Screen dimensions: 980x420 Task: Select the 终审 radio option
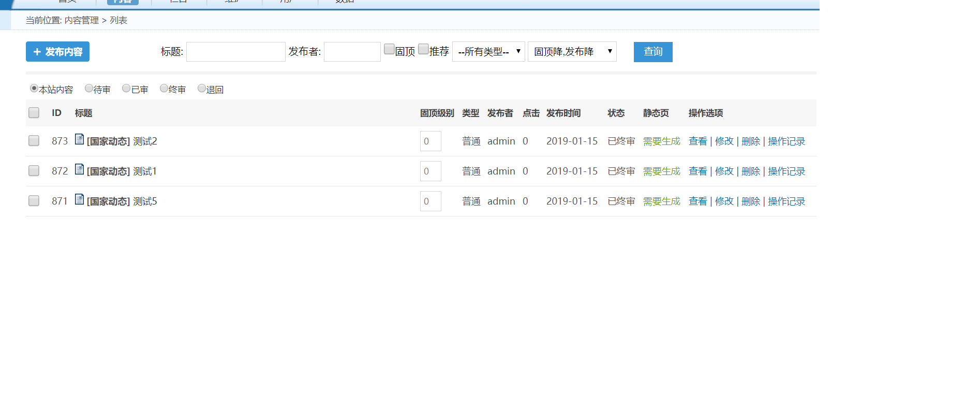coord(164,89)
